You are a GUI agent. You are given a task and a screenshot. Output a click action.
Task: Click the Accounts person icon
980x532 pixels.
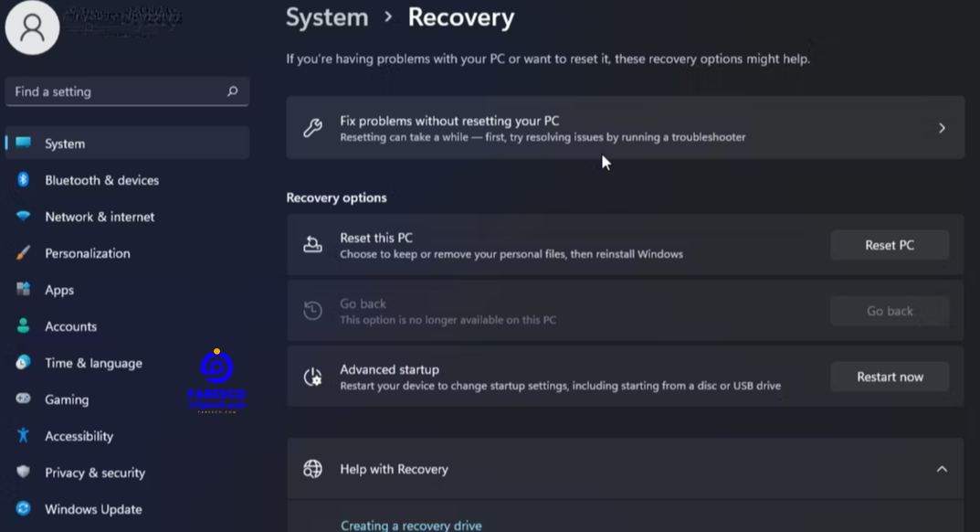(x=23, y=325)
